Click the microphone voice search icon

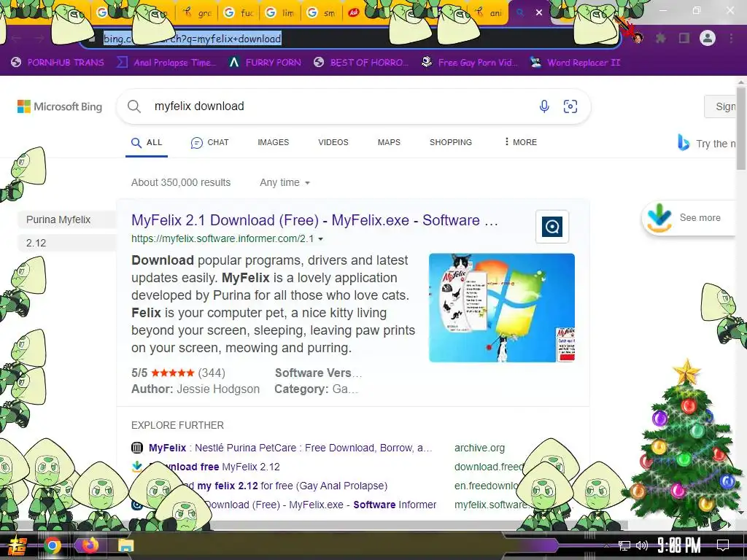click(x=544, y=106)
